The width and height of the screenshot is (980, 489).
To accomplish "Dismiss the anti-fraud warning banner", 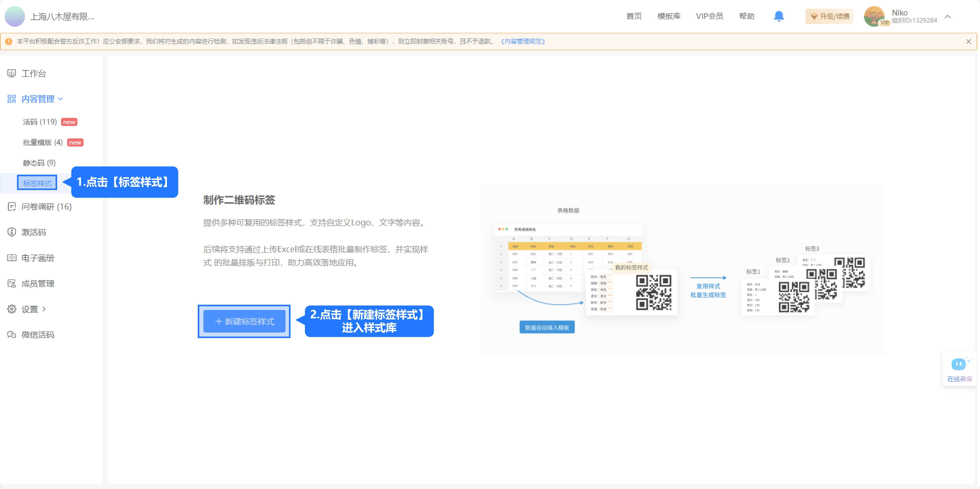I will (968, 41).
